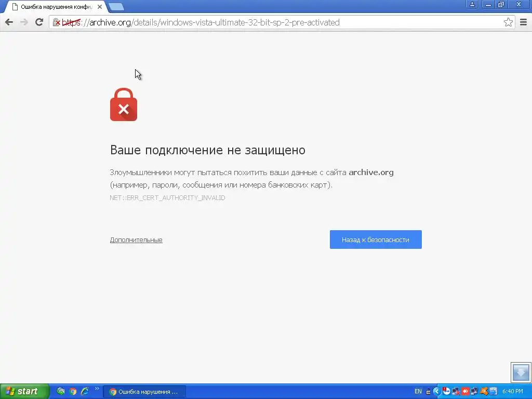Click the broken padlock security icon in address bar
The height and width of the screenshot is (399, 532).
[x=56, y=22]
